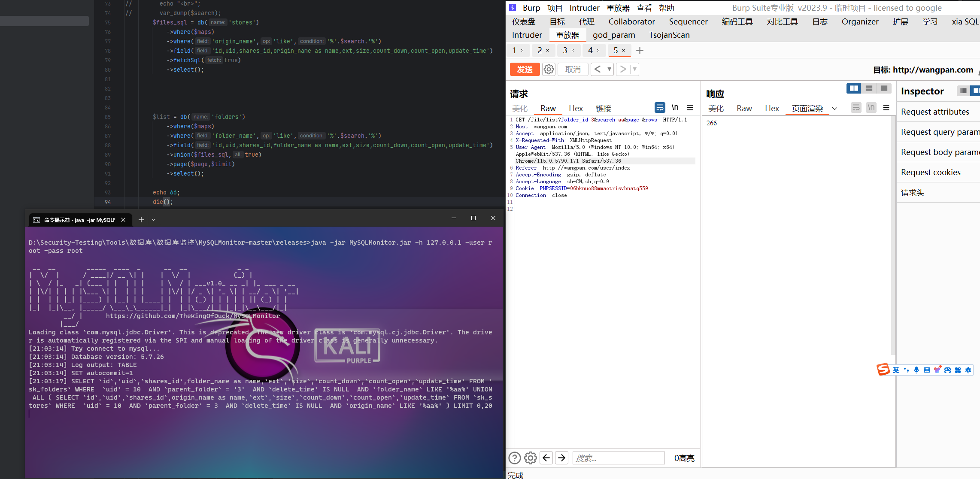Click Sogou input method S logo
Screen dimensions: 980x479
883,370
